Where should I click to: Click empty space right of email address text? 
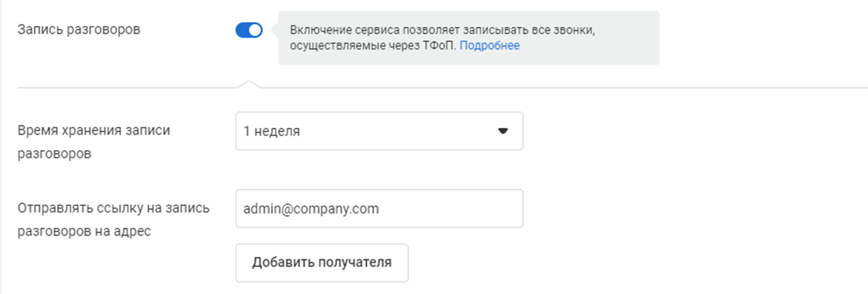point(451,209)
